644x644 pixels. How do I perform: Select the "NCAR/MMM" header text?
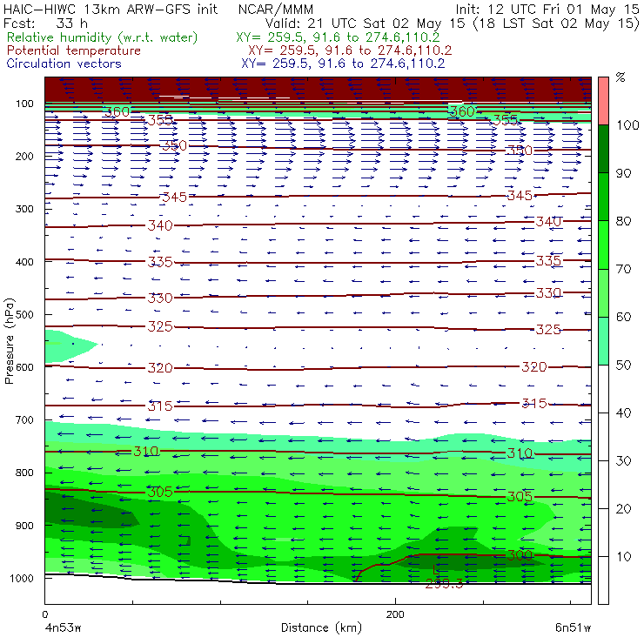276,10
